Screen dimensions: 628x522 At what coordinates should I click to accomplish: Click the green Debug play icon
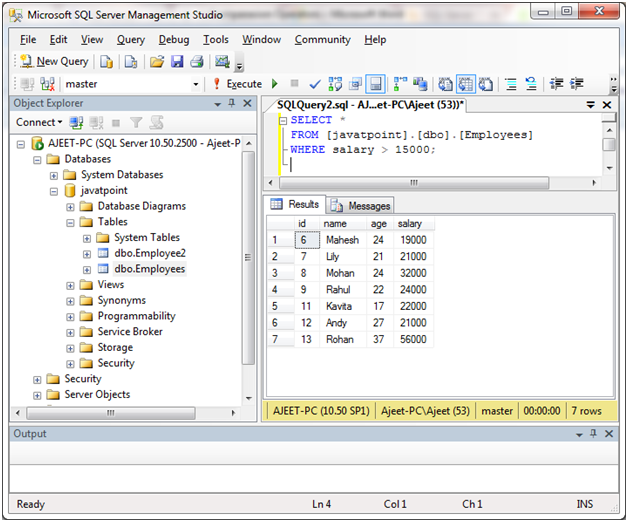[x=275, y=84]
